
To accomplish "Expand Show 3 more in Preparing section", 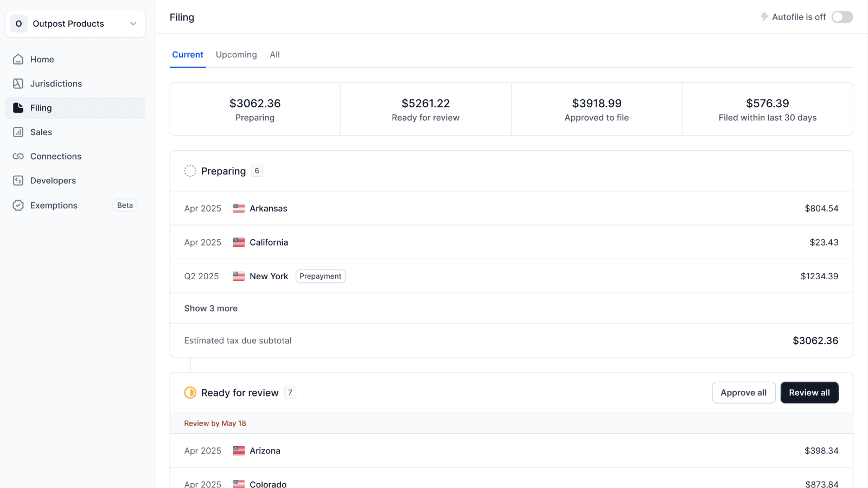I will tap(211, 308).
